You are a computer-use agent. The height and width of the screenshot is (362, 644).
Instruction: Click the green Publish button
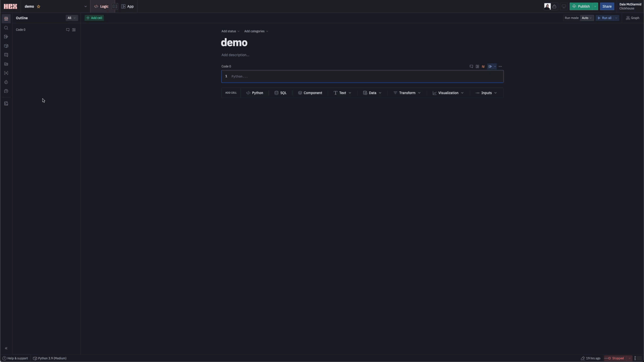[x=581, y=7]
